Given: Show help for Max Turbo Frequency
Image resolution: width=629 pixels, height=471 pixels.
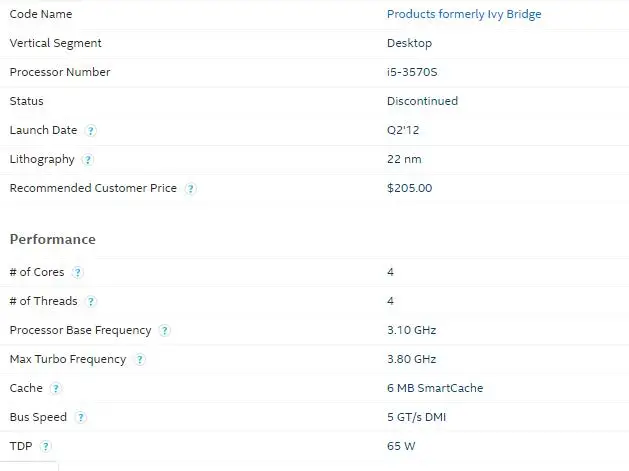Looking at the screenshot, I should pos(140,359).
